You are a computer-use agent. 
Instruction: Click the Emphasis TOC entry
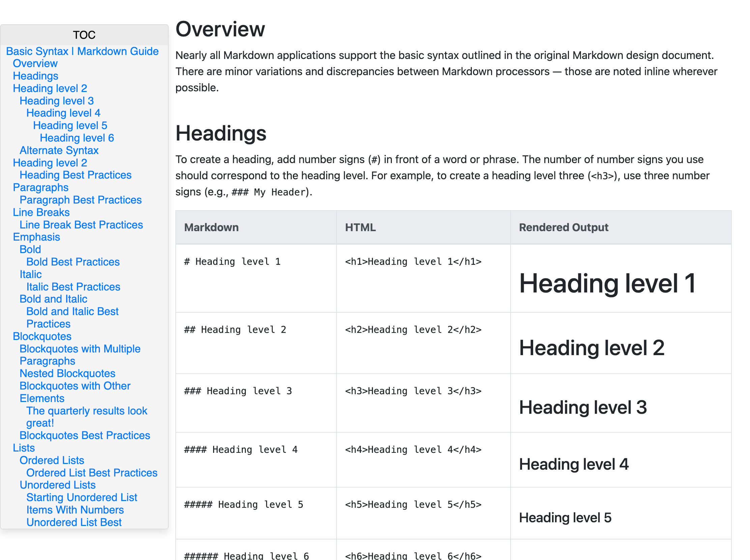pos(36,237)
